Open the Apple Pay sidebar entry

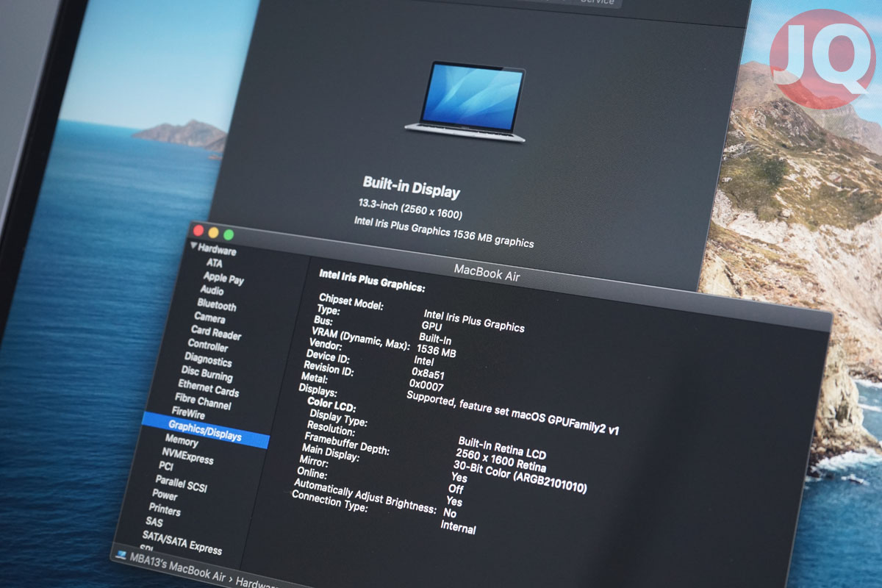coord(223,278)
